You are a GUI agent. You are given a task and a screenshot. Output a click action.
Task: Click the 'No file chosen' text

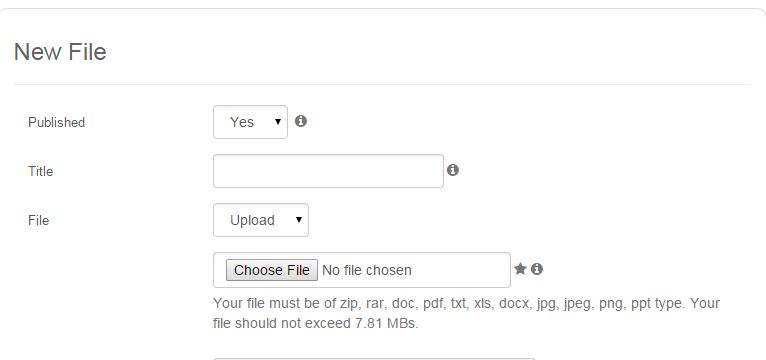(x=367, y=270)
